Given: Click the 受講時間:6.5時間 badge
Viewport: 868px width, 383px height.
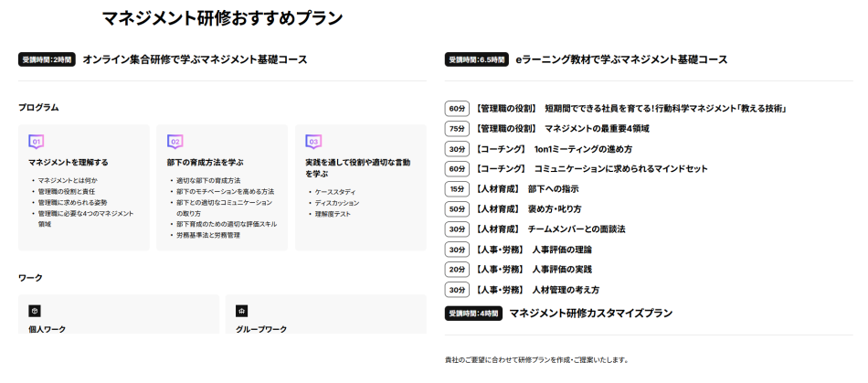Looking at the screenshot, I should click(x=475, y=59).
